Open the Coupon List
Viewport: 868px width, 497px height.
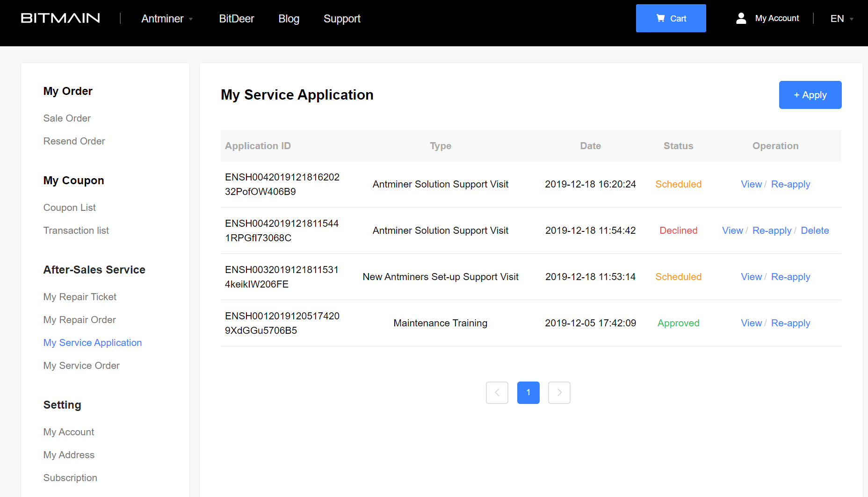(x=69, y=207)
